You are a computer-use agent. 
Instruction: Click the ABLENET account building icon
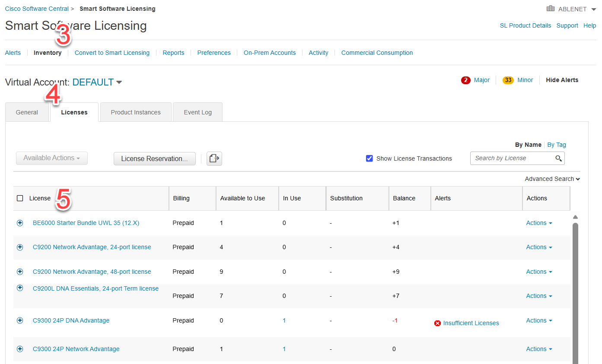click(551, 9)
